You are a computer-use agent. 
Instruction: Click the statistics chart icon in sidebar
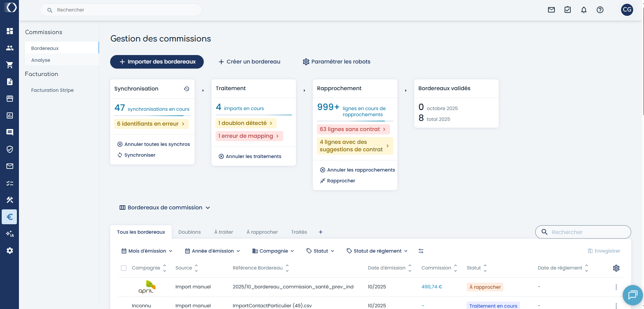9,115
